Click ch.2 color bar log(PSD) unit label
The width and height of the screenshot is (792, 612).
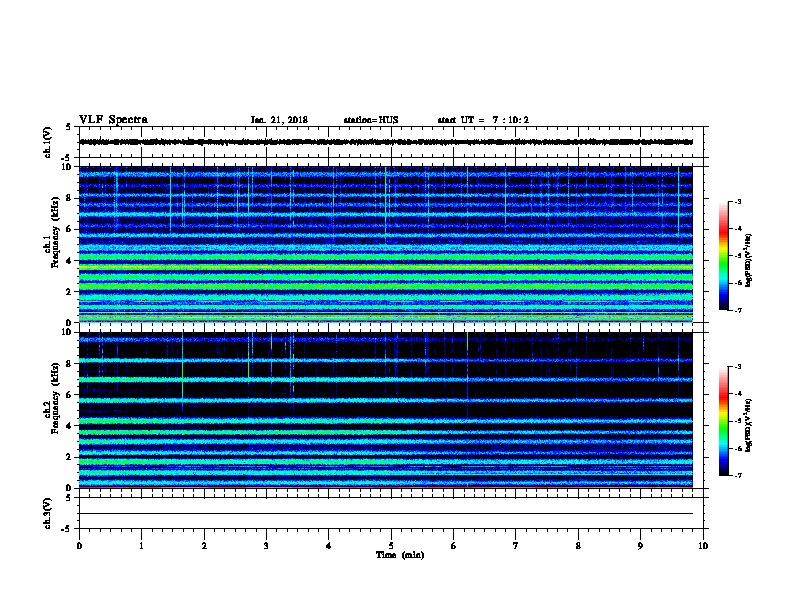(x=749, y=425)
